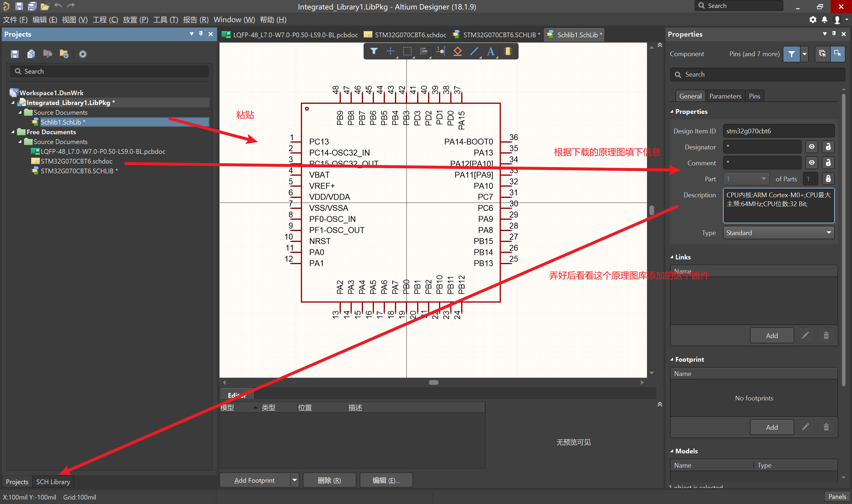This screenshot has height=504, width=852.
Task: Open the user account icon
Action: [x=837, y=20]
